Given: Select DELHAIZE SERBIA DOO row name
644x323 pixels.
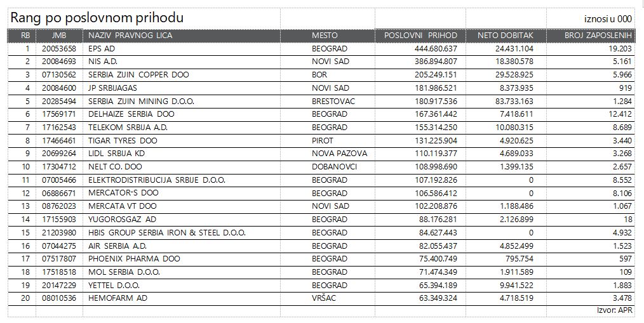Looking at the screenshot, I should pyautogui.click(x=131, y=114).
